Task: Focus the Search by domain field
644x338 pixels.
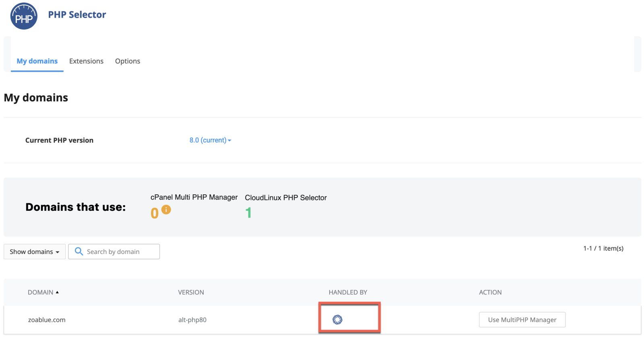Action: (119, 251)
